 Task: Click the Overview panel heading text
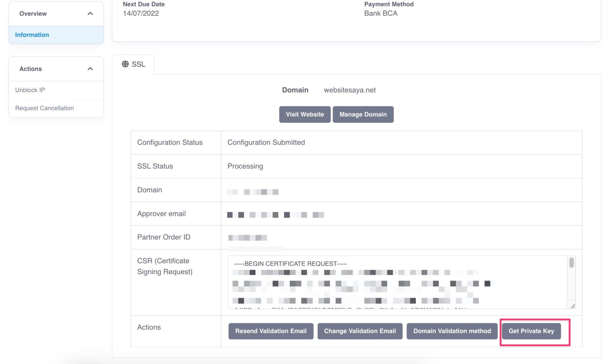(33, 13)
